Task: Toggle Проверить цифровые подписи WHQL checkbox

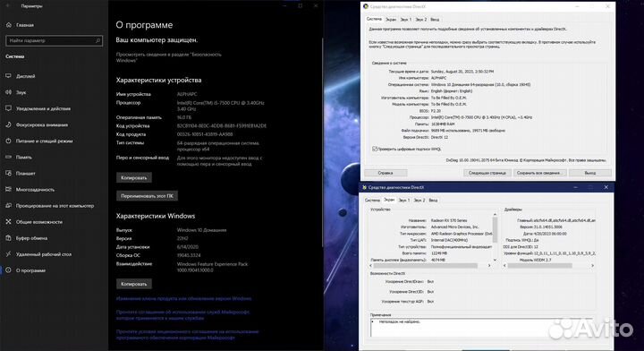Action: (374, 149)
